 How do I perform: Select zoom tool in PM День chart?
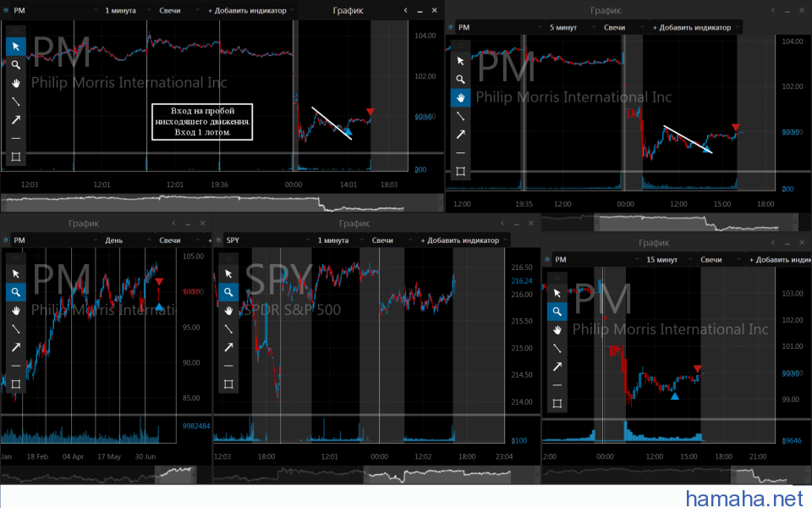[16, 292]
